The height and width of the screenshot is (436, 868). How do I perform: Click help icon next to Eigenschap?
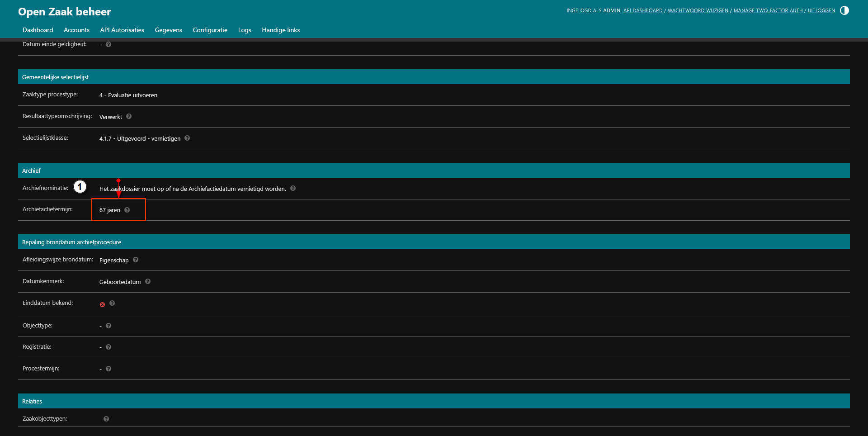[x=136, y=260]
